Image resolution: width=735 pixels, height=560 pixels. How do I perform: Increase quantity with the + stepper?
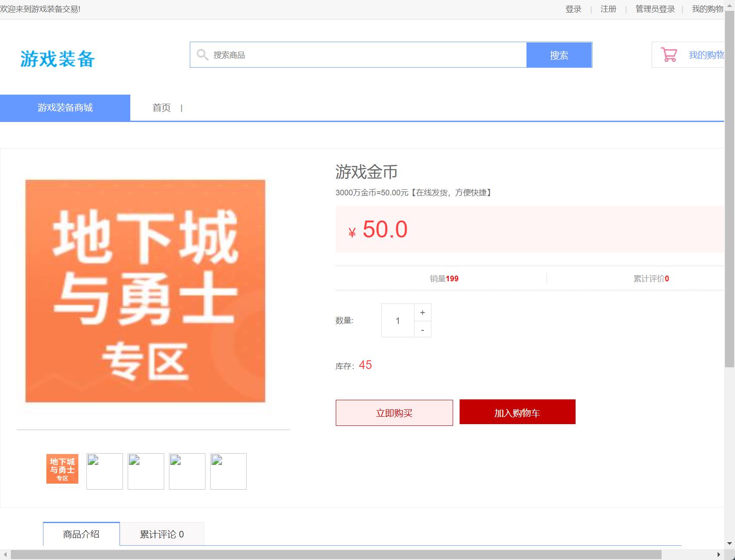pyautogui.click(x=422, y=312)
